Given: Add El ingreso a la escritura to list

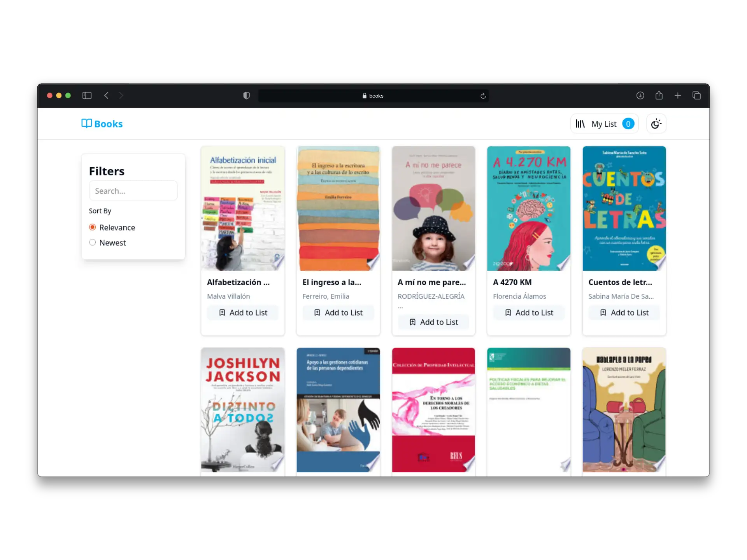Looking at the screenshot, I should (x=338, y=313).
